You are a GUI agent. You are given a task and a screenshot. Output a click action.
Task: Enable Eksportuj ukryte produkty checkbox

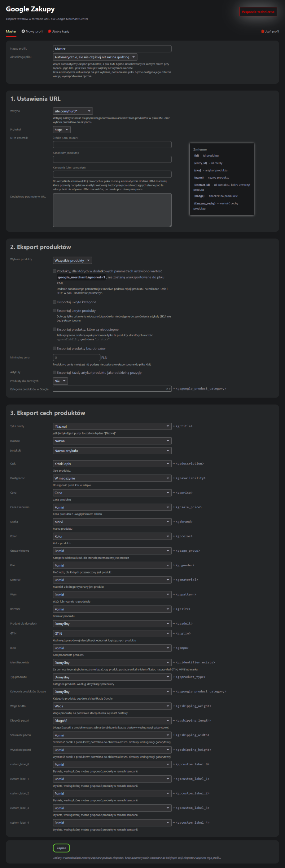[55, 310]
